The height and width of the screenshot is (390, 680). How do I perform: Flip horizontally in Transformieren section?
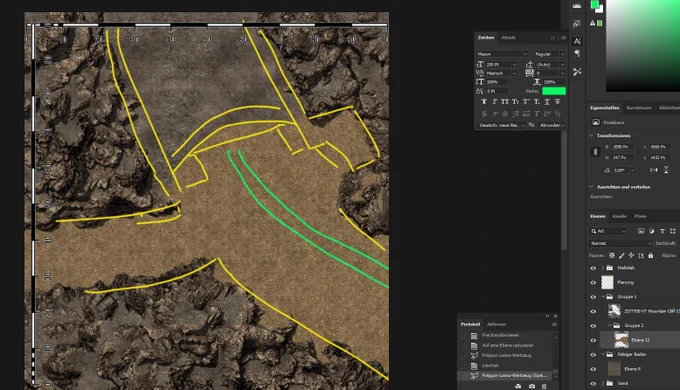point(654,170)
